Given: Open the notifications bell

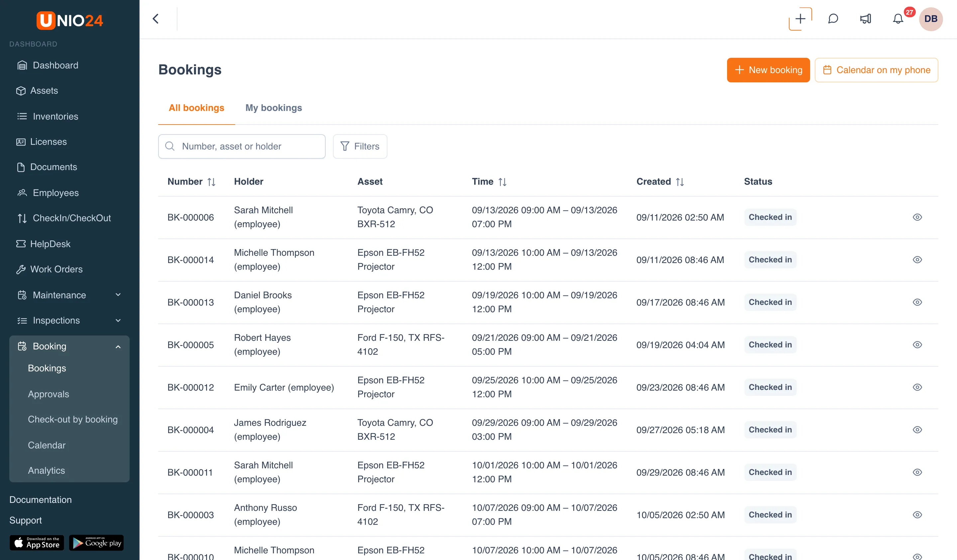Looking at the screenshot, I should pos(898,19).
